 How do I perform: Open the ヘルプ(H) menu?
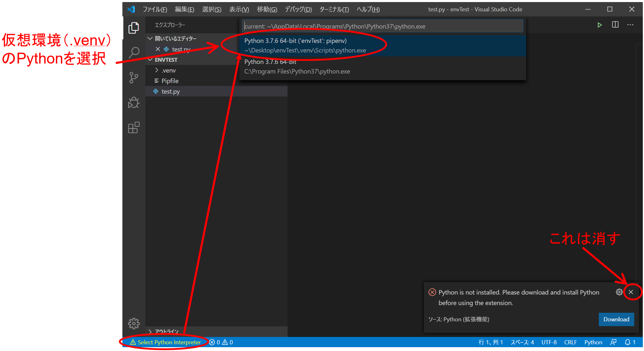click(x=368, y=9)
